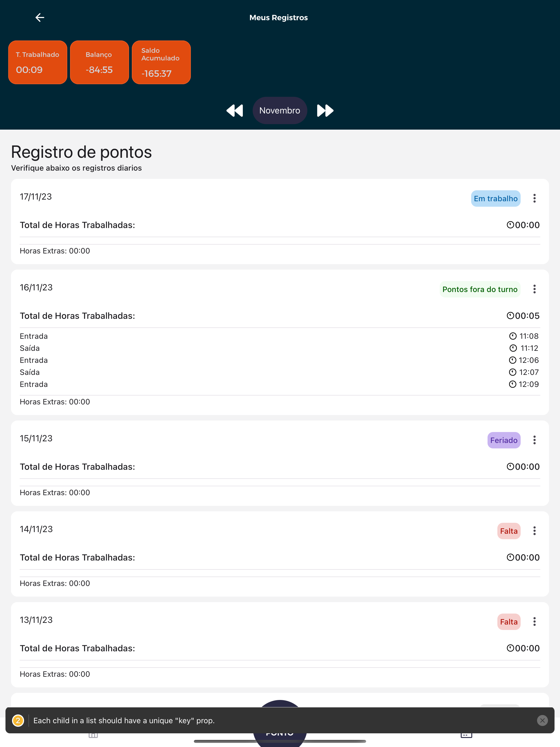
Task: Open the T. Trabalhado card
Action: coord(37,62)
